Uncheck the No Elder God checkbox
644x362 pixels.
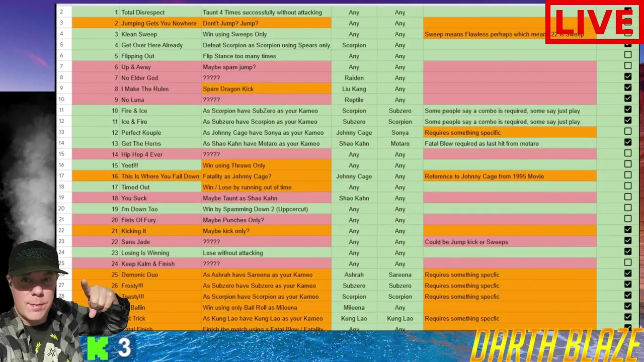[x=628, y=77]
